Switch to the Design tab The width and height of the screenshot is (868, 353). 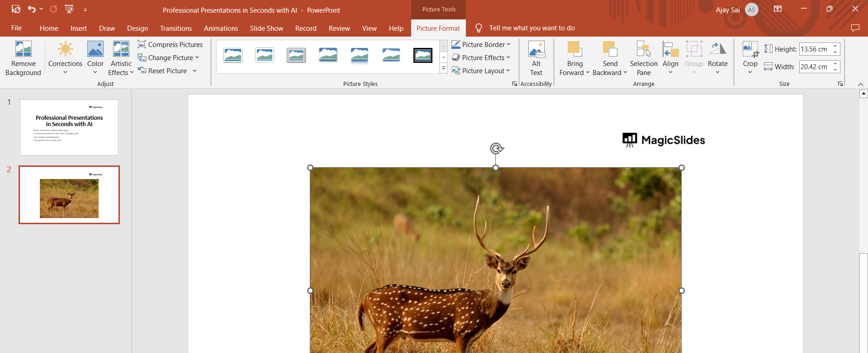[x=137, y=28]
